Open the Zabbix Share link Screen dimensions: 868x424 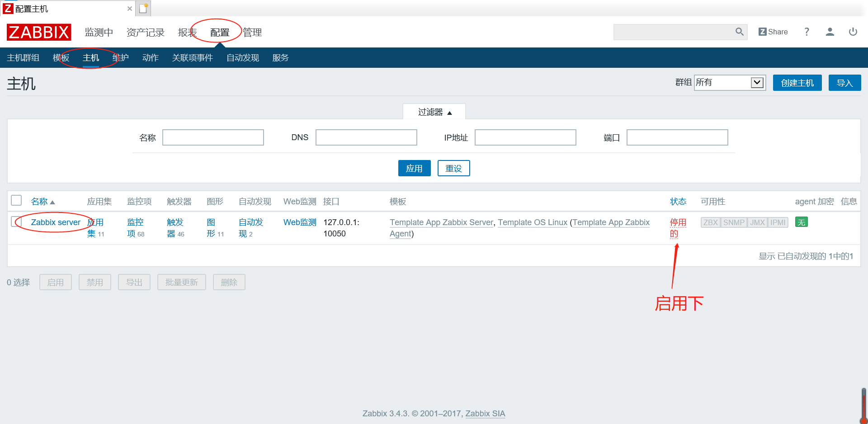pos(773,32)
